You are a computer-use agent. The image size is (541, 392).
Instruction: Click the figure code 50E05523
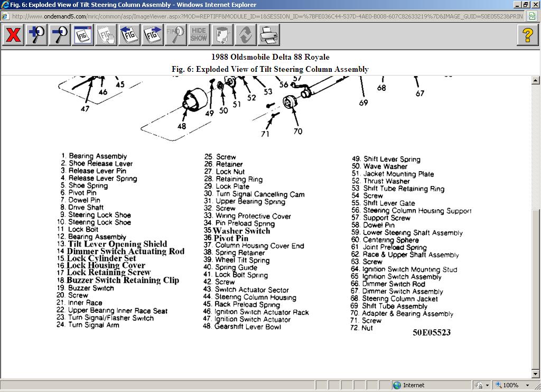pos(432,332)
